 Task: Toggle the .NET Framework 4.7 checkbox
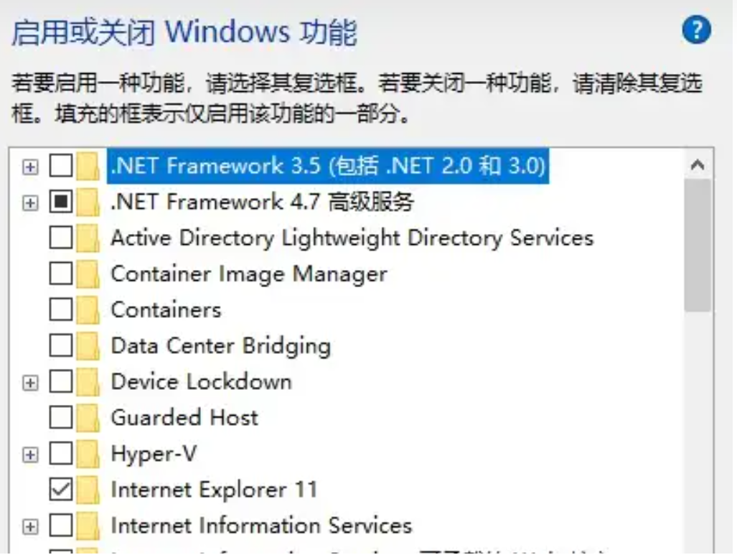[x=61, y=202]
